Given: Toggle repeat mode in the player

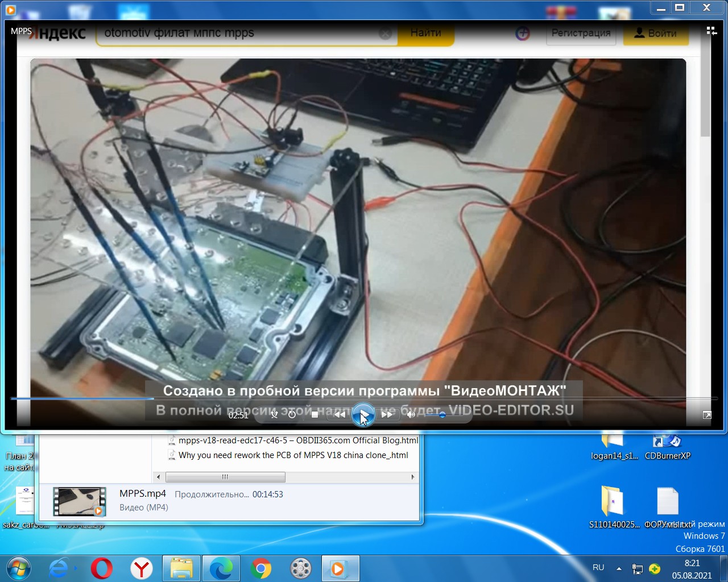Looking at the screenshot, I should (x=292, y=415).
